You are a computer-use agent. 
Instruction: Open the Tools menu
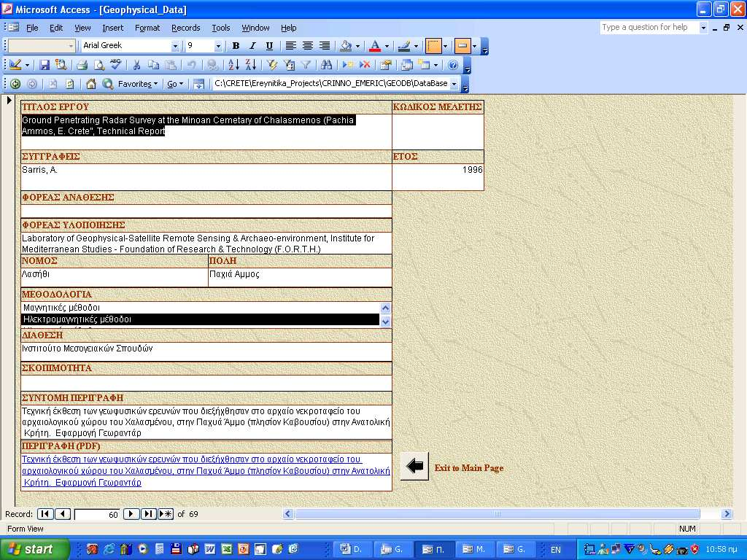220,28
